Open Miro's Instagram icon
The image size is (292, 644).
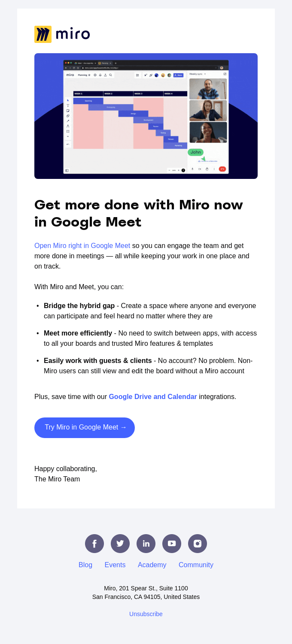[x=198, y=544]
